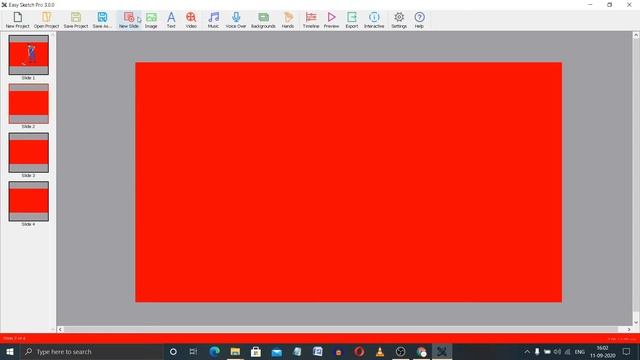Open the clock and date panel
The width and height of the screenshot is (640, 360).
tap(602, 351)
